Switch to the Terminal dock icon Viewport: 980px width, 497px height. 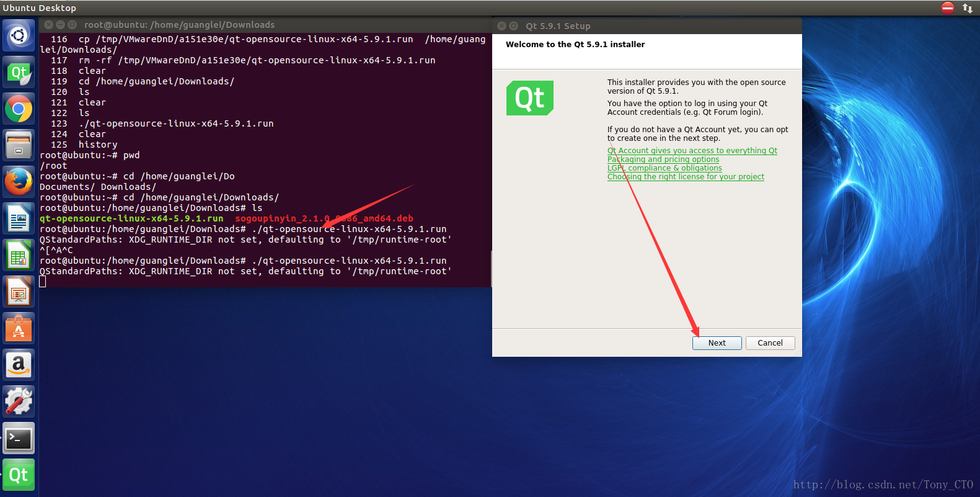pos(19,439)
